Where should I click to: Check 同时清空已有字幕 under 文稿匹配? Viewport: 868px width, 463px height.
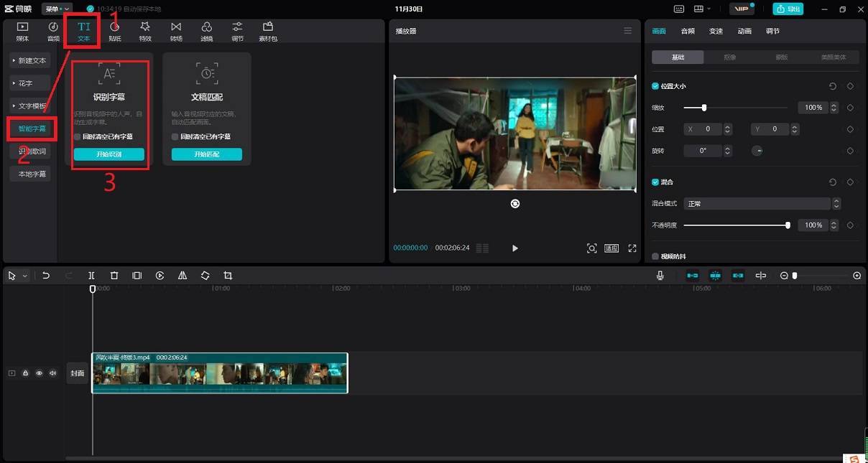[x=175, y=136]
